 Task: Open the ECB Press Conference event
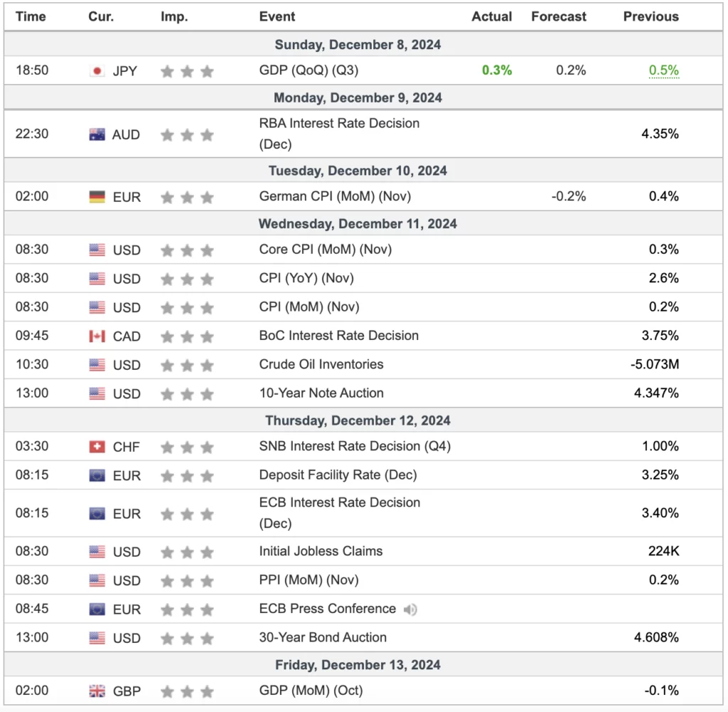point(327,608)
